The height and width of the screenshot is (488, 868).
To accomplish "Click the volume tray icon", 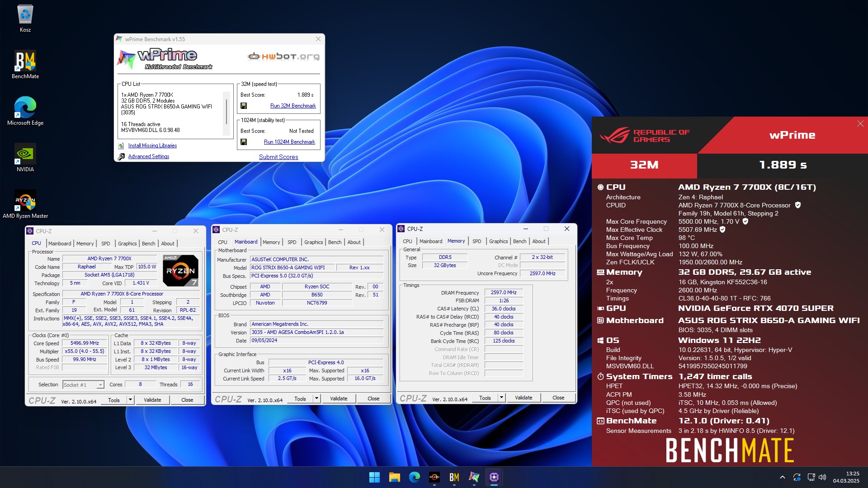I will click(x=822, y=477).
